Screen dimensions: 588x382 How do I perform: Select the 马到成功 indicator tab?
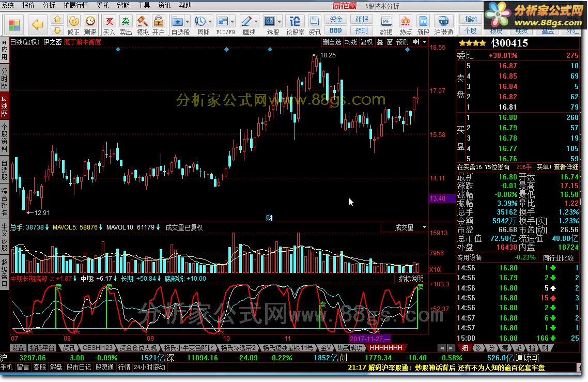(x=350, y=348)
